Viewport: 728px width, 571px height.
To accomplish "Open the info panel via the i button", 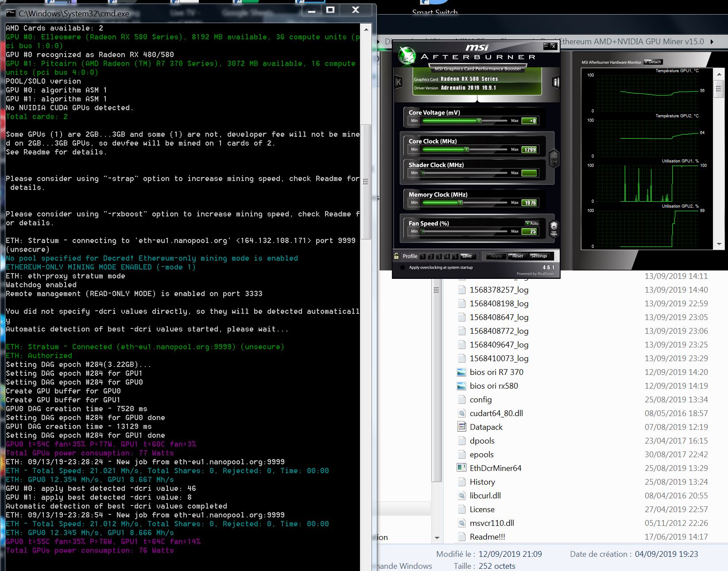I will point(556,82).
